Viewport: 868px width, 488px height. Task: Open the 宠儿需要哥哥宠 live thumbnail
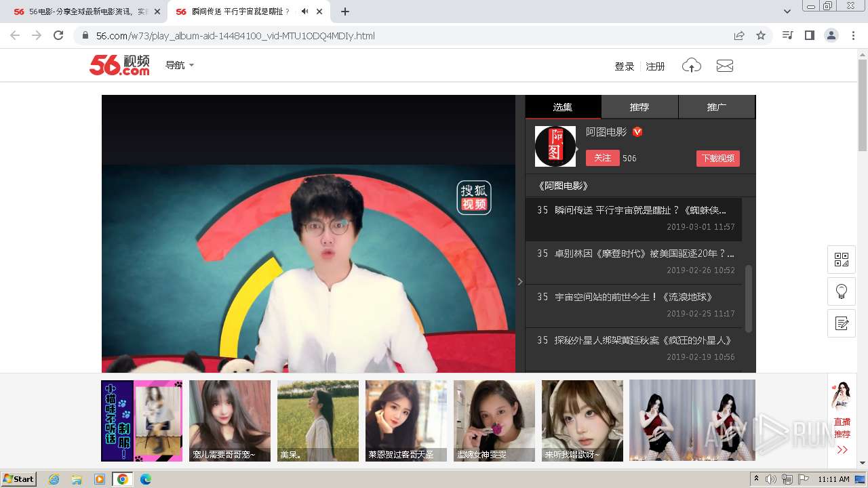[230, 421]
